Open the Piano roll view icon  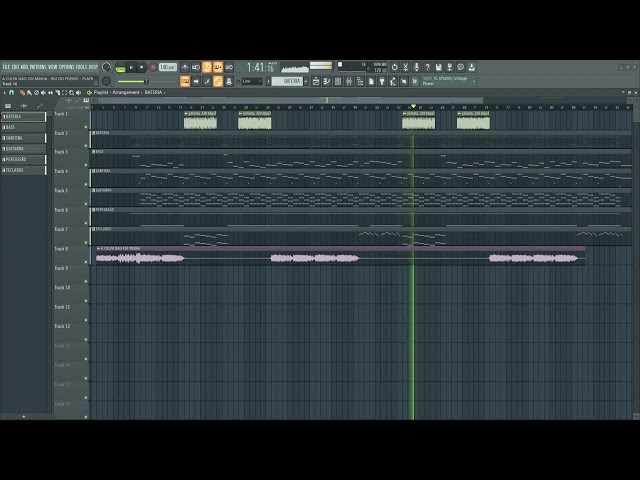coord(327,81)
